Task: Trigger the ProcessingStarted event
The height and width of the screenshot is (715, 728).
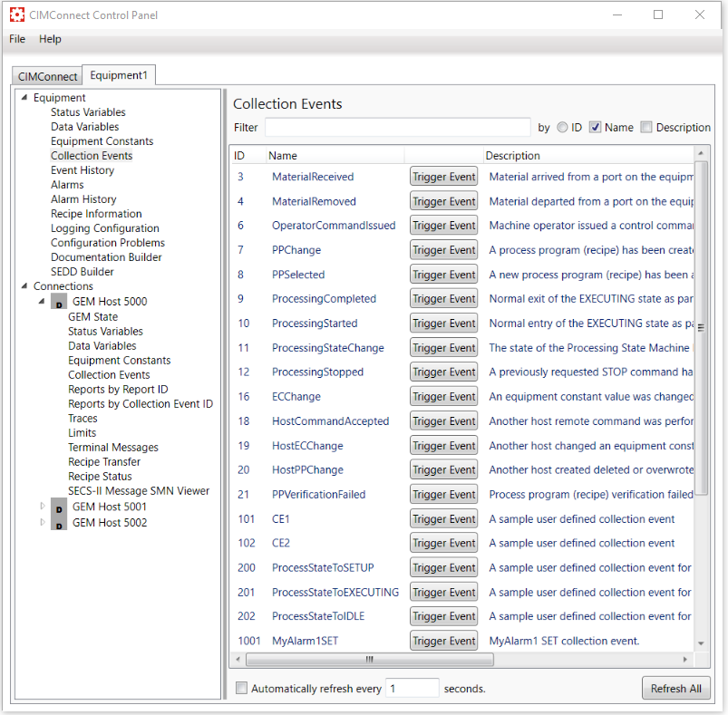Action: point(444,324)
